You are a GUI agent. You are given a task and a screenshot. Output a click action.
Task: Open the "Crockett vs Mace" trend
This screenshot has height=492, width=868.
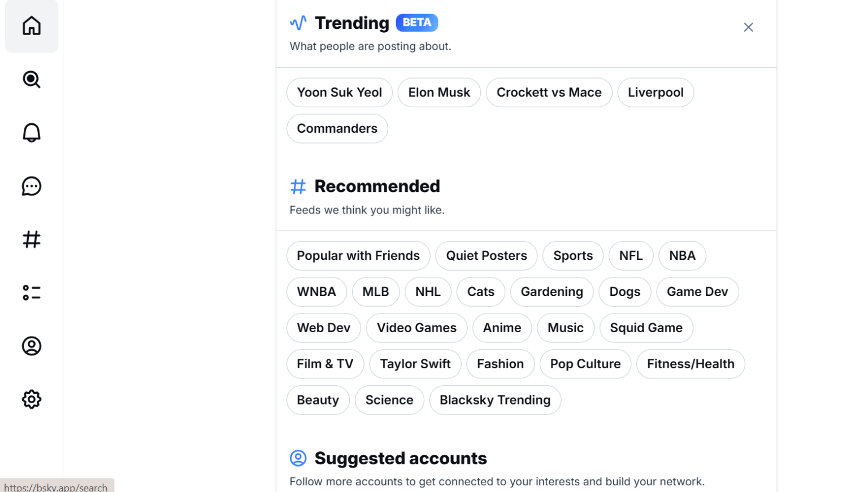[x=549, y=92]
